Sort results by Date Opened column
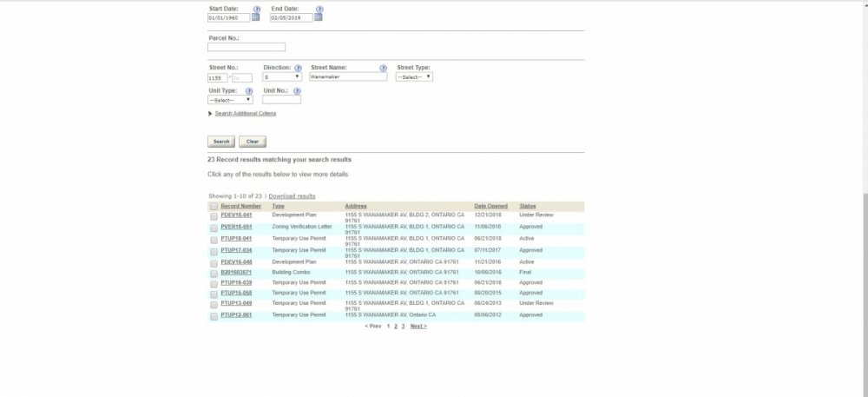The height and width of the screenshot is (397, 868). [490, 206]
